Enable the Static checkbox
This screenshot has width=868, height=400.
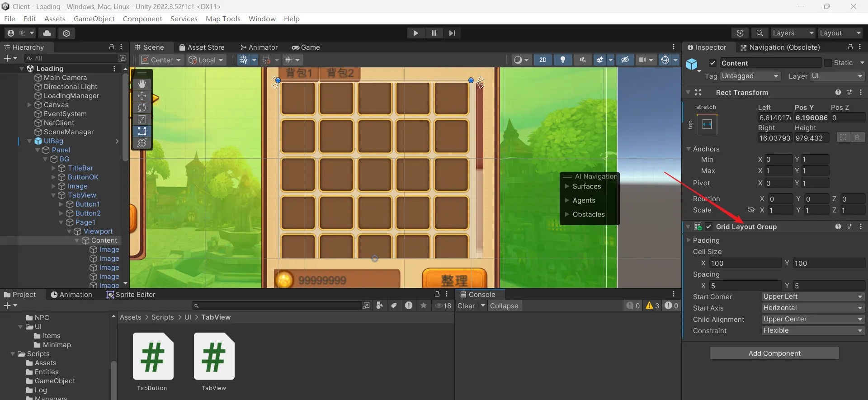828,63
